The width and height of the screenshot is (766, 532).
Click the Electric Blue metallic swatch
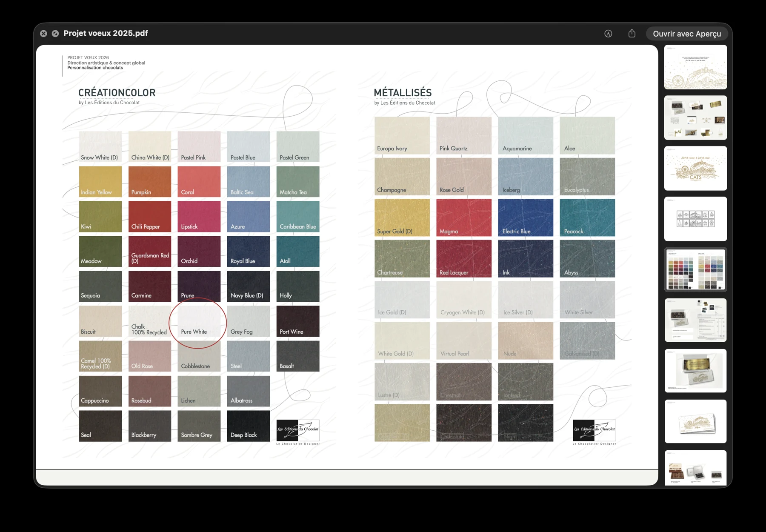[x=526, y=217]
